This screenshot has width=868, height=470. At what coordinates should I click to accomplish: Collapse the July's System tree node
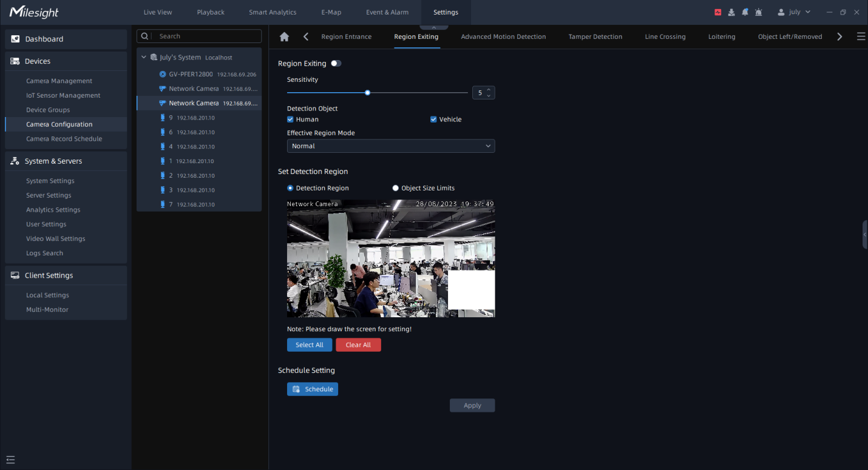pos(144,58)
